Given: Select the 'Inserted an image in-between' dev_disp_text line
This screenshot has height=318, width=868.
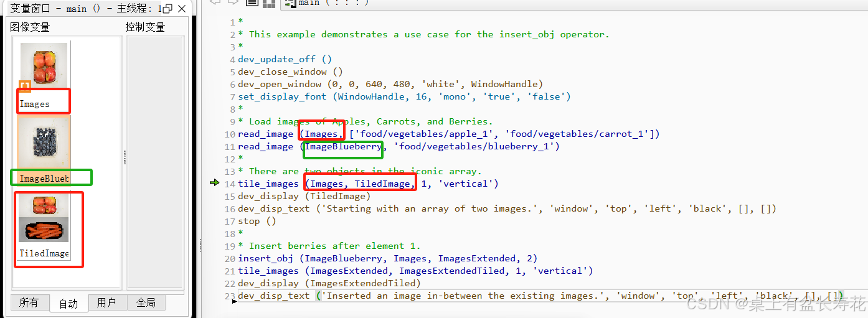Looking at the screenshot, I should pyautogui.click(x=540, y=296).
